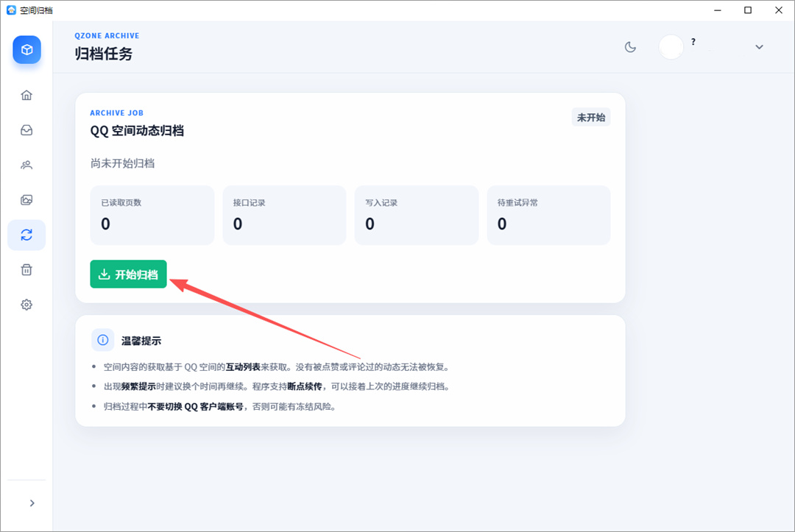The height and width of the screenshot is (532, 795).
Task: Click the 待重试异常 counter card
Action: coord(548,216)
